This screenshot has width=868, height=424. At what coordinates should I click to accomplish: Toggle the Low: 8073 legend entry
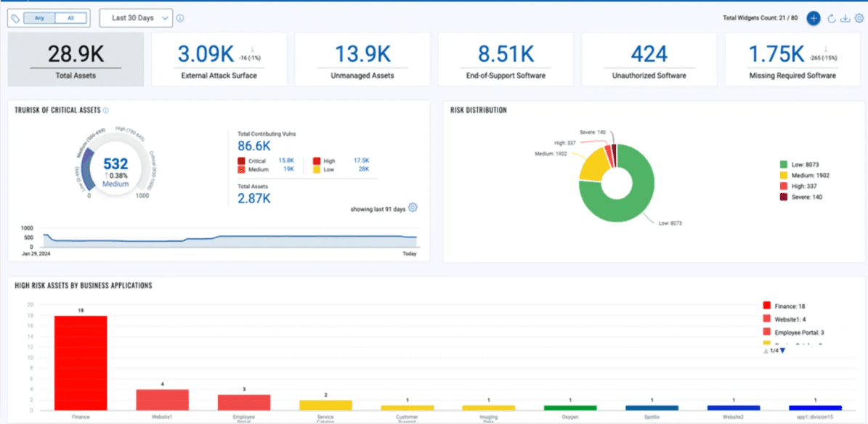[x=806, y=163]
